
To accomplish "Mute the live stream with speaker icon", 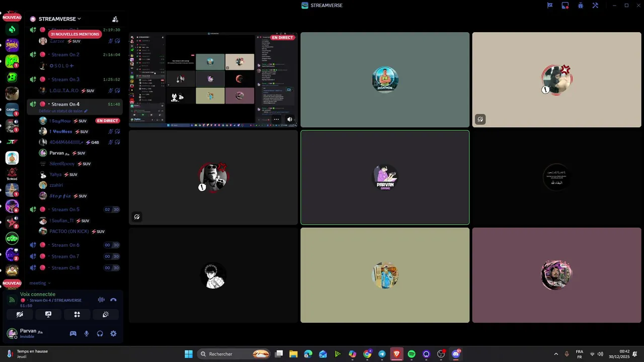I will pyautogui.click(x=289, y=120).
